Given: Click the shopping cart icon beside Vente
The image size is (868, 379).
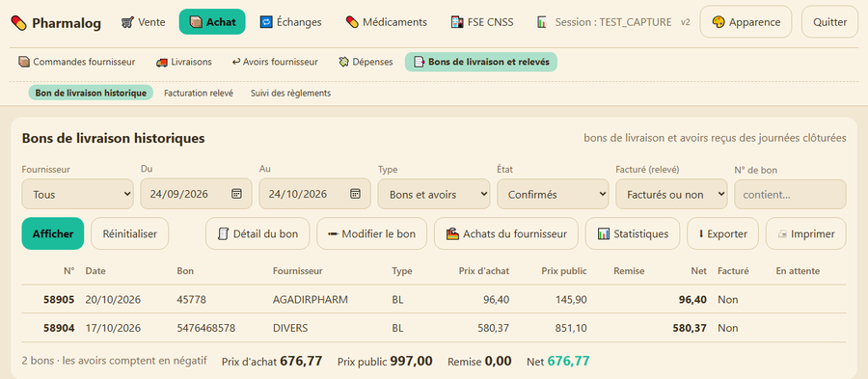Looking at the screenshot, I should click(127, 23).
